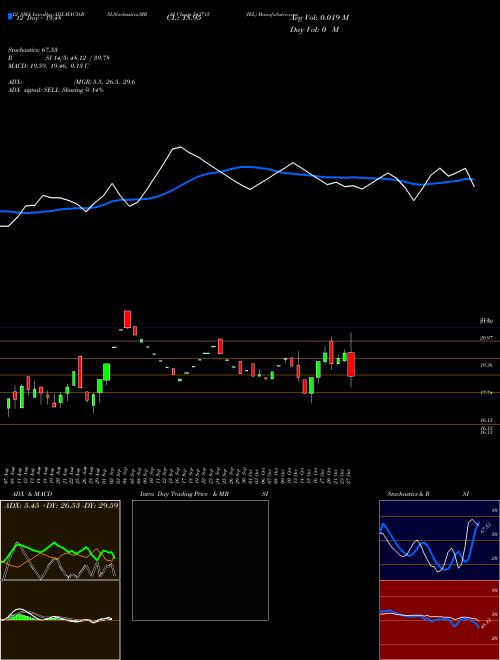Click the ADX +DY -DY values header
The height and width of the screenshot is (660, 500).
click(61, 505)
